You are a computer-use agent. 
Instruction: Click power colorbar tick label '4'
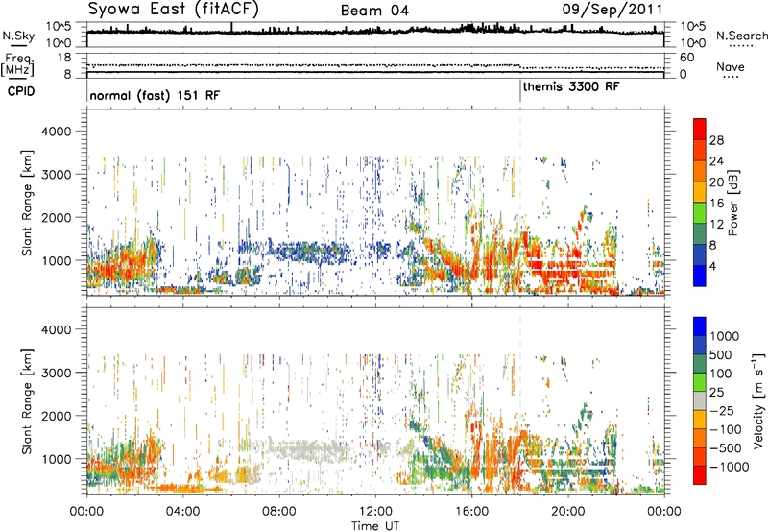coord(713,266)
